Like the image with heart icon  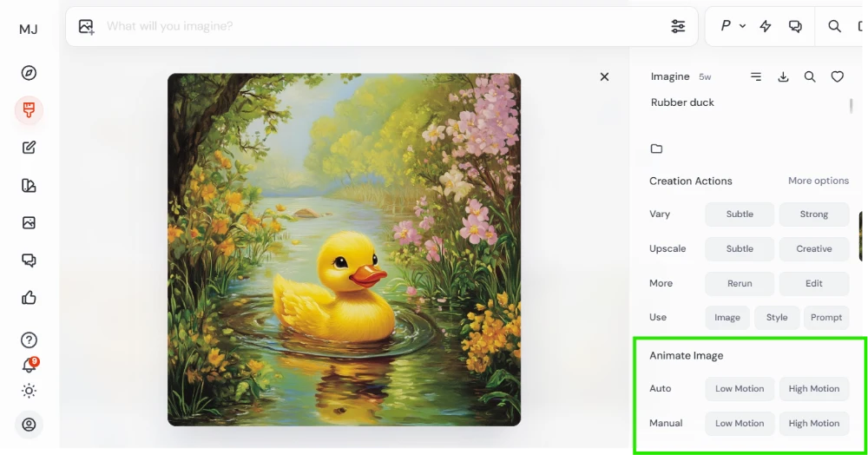tap(837, 77)
